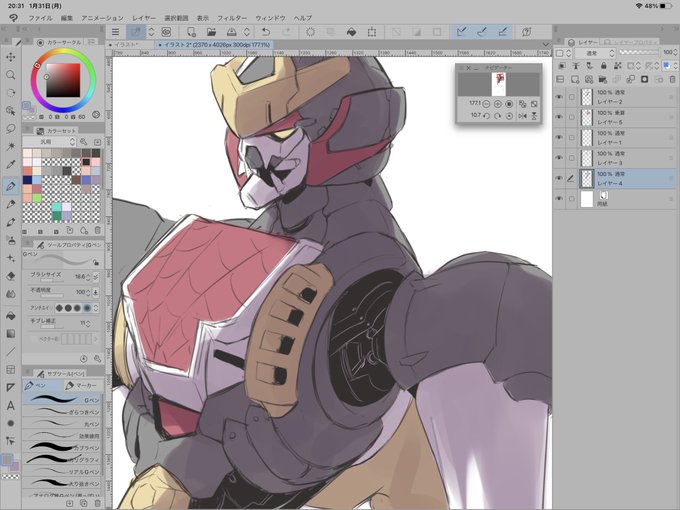Hide レイヤー 4 with its eye icon
The image size is (680, 510).
559,178
